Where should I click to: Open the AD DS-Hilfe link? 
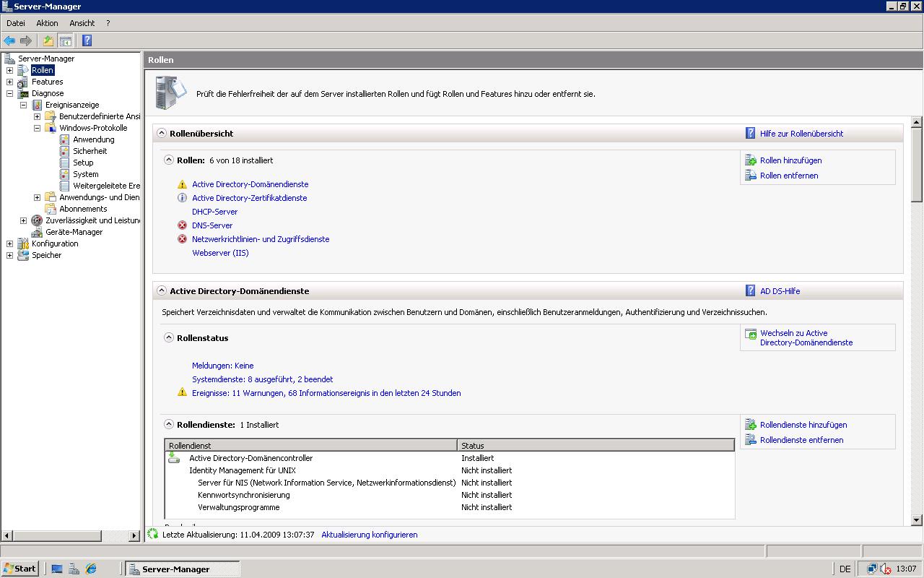coord(780,291)
